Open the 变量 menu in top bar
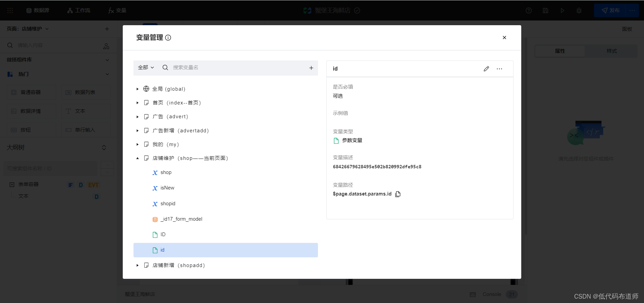Viewport: 644px width, 303px height. [x=117, y=10]
